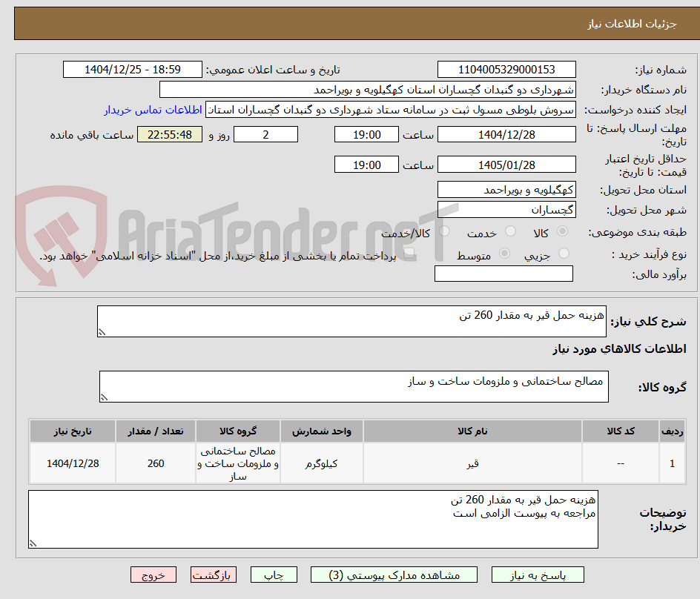The image size is (700, 599).
Task: Open اطلاعات تماس خریدار contact link
Action: 153,110
